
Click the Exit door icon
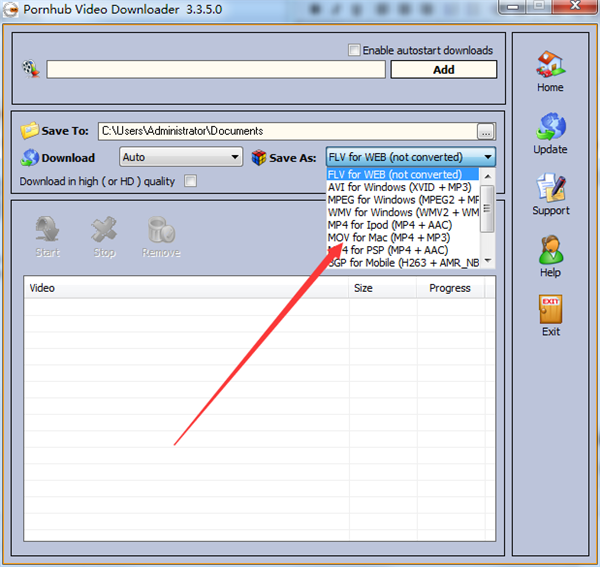[x=551, y=309]
